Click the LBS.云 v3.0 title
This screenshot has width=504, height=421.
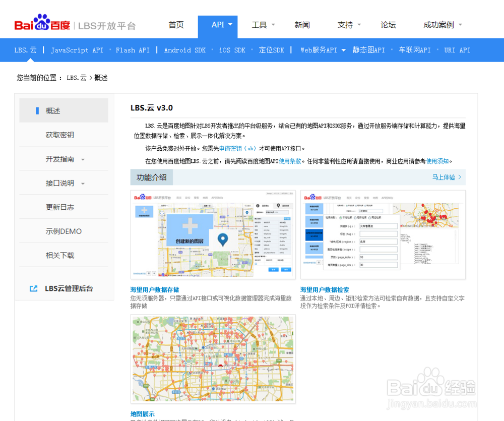(x=152, y=108)
